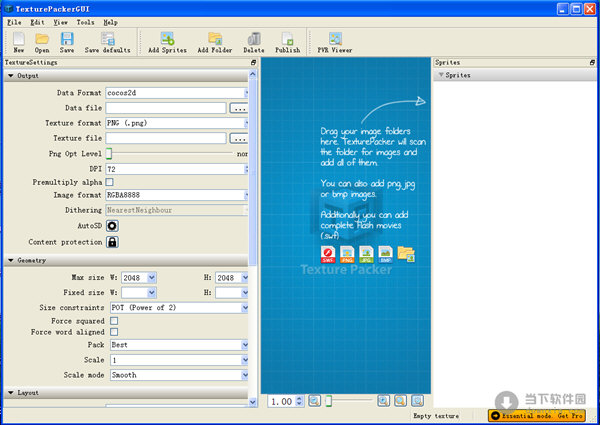Undock the Sprites panel
The image size is (600, 425).
coord(592,62)
